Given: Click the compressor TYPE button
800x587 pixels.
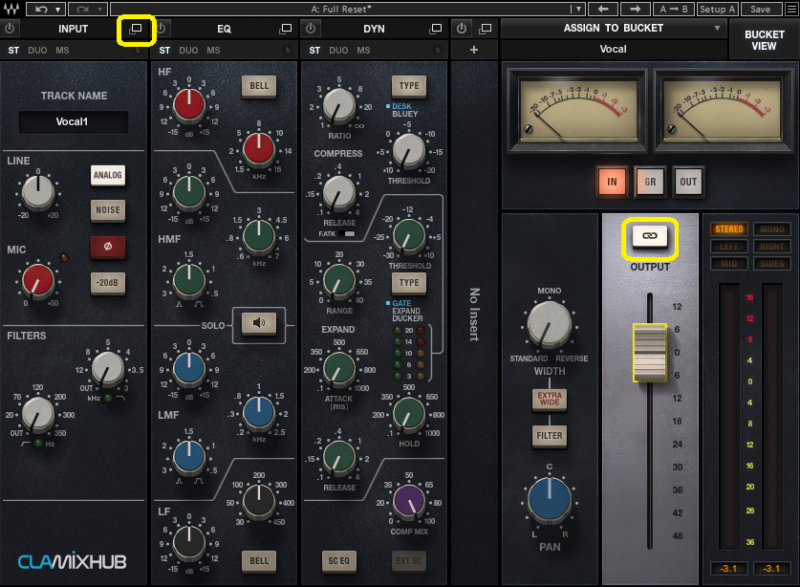Looking at the screenshot, I should [407, 85].
